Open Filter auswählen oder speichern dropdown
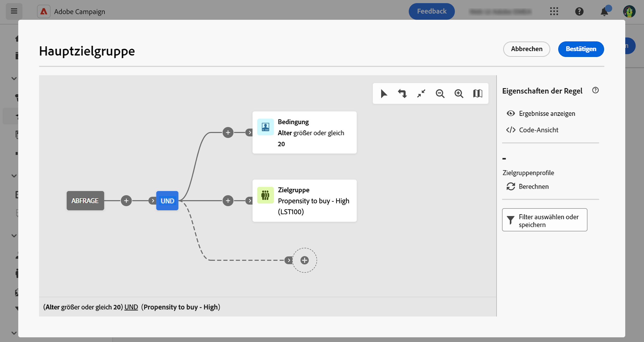Screen dimensions: 644x342 [544, 220]
